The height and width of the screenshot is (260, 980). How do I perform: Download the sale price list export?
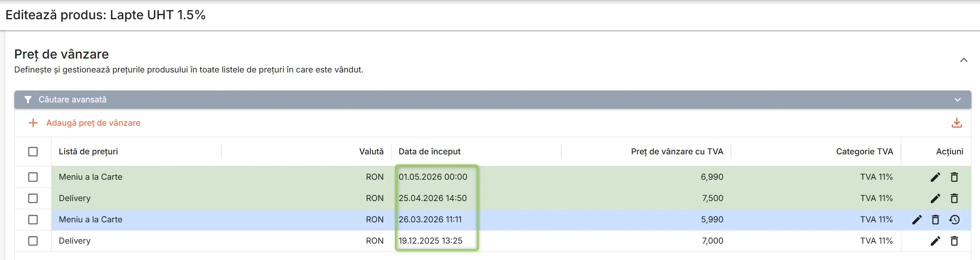(957, 123)
